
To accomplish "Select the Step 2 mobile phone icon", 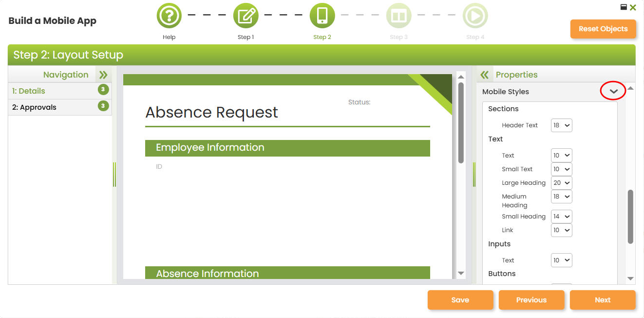I will (322, 16).
